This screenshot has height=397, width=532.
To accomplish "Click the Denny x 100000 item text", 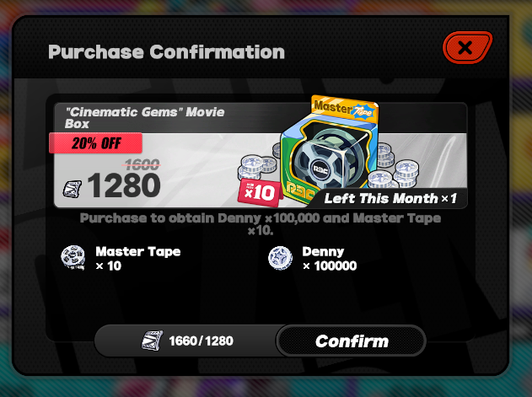I will click(x=330, y=258).
